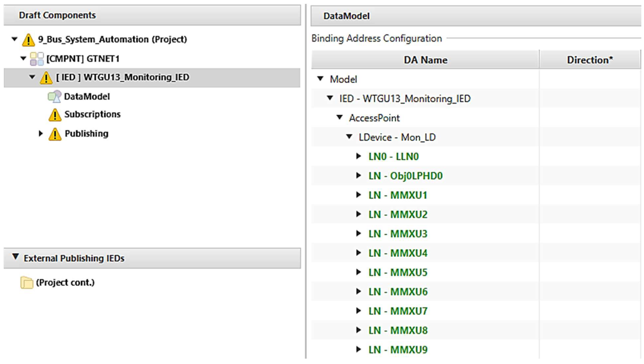The width and height of the screenshot is (644, 364).
Task: Select DataModel under WTGU13_Monitoring_IED
Action: (87, 97)
